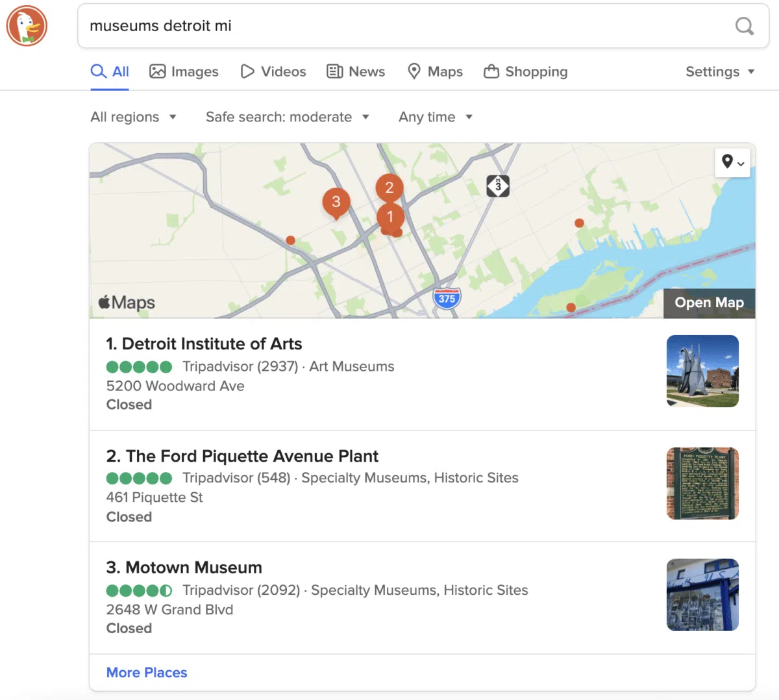Viewport: 779px width, 700px height.
Task: Click the M-3 highway shield on the map
Action: [498, 186]
